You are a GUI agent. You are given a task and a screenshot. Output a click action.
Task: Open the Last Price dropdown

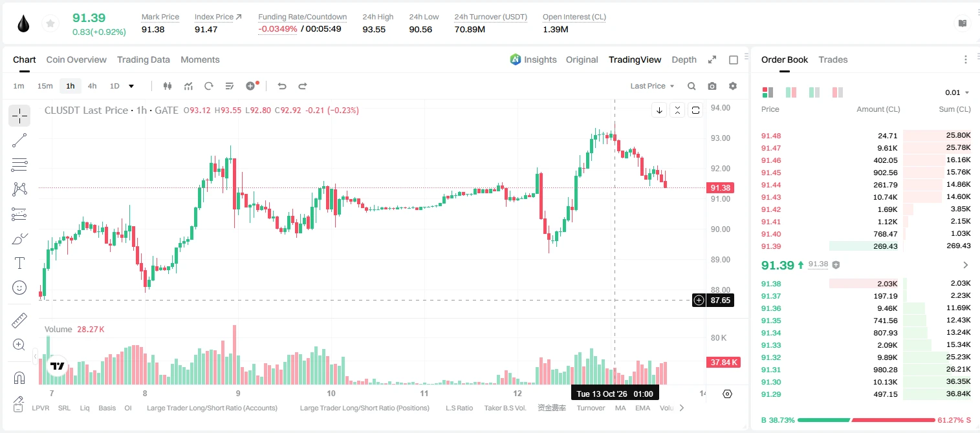[x=652, y=86]
